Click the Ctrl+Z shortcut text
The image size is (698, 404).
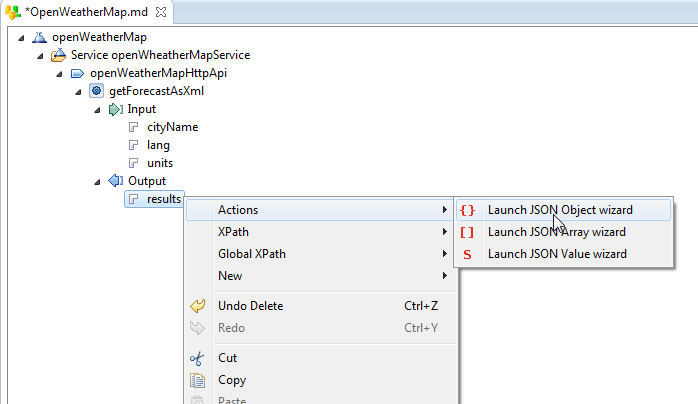tap(421, 306)
